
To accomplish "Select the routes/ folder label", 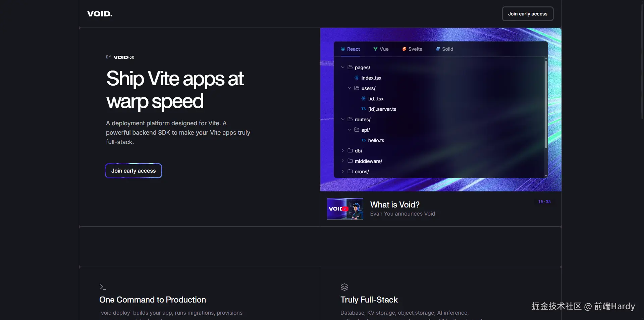I will (363, 120).
